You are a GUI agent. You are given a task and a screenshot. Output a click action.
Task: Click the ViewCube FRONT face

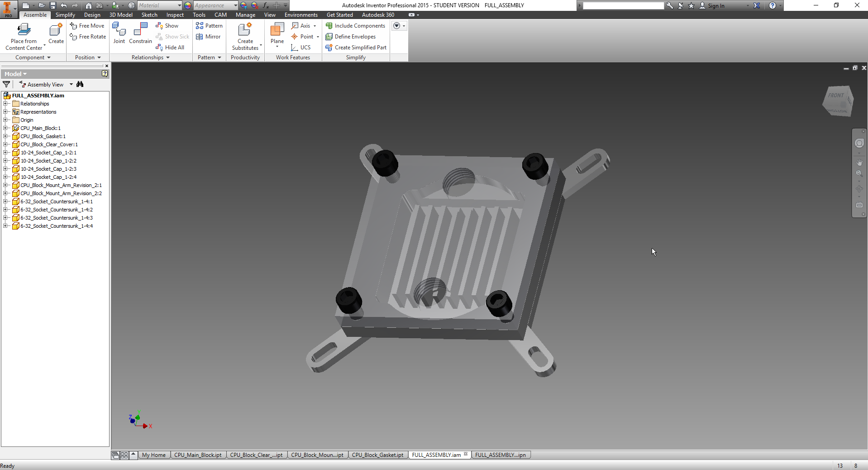click(x=835, y=96)
